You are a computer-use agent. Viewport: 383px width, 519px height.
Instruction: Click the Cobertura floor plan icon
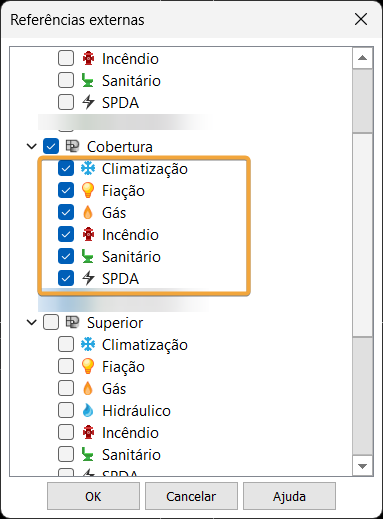point(72,146)
